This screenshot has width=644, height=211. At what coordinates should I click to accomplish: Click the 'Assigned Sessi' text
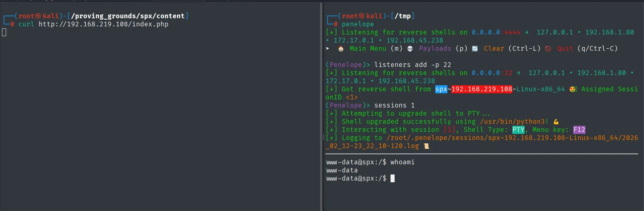point(609,89)
